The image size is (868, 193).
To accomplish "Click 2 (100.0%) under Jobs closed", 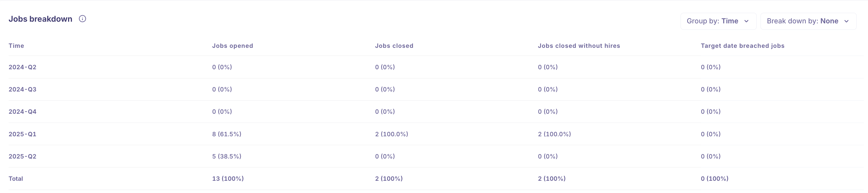I will [391, 134].
